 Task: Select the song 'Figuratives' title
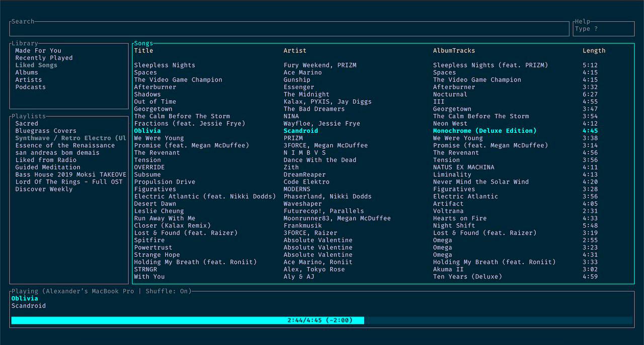click(155, 189)
